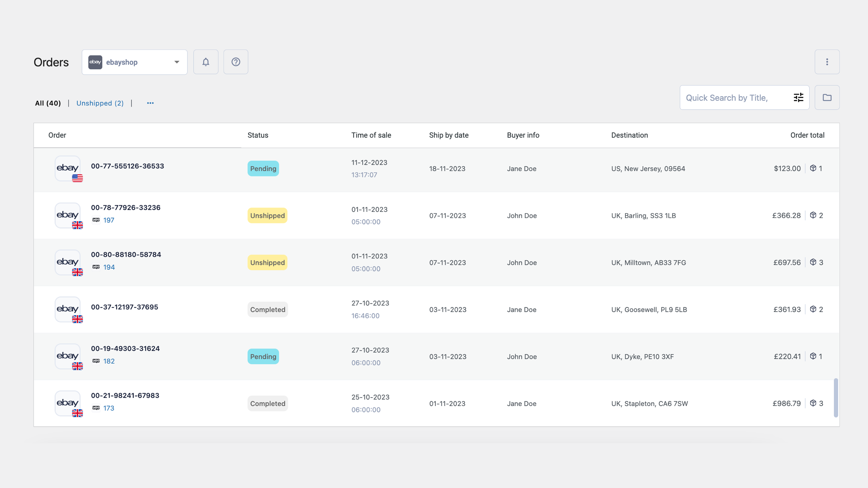This screenshot has width=868, height=488.
Task: Sort by Order column header
Action: 57,135
